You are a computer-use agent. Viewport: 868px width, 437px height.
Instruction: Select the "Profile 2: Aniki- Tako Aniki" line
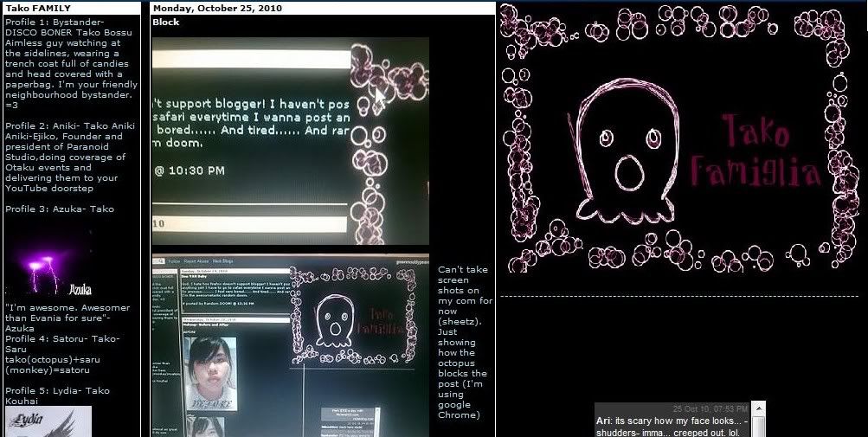click(70, 125)
